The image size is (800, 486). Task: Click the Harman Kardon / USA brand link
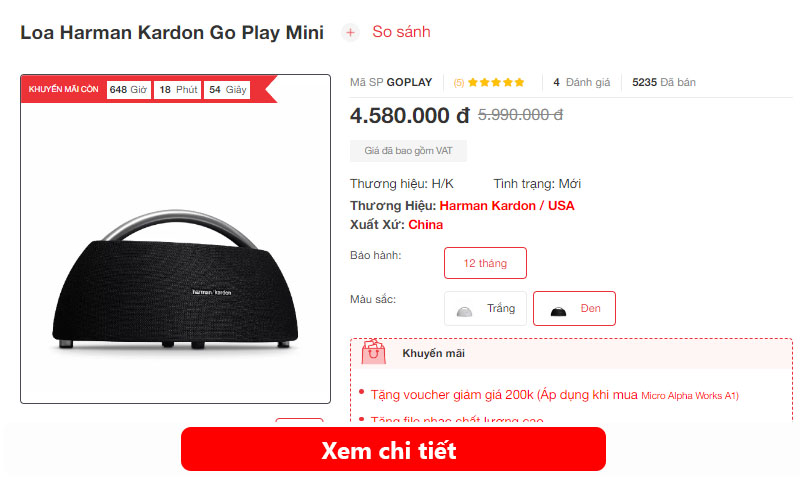tap(507, 206)
